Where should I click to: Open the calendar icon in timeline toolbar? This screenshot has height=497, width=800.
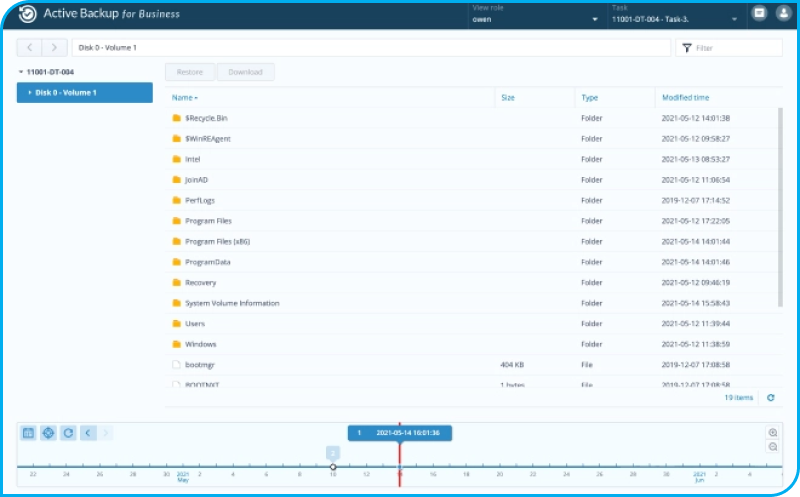coord(28,433)
